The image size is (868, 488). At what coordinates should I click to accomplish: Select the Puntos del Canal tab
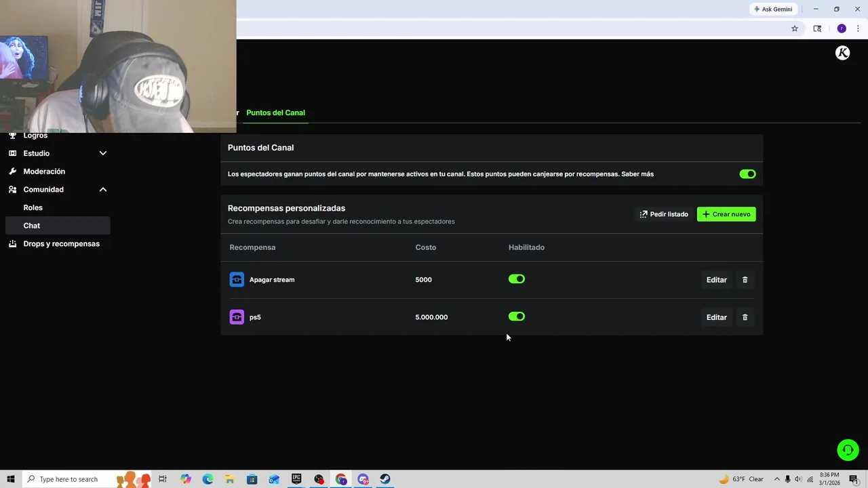point(275,113)
